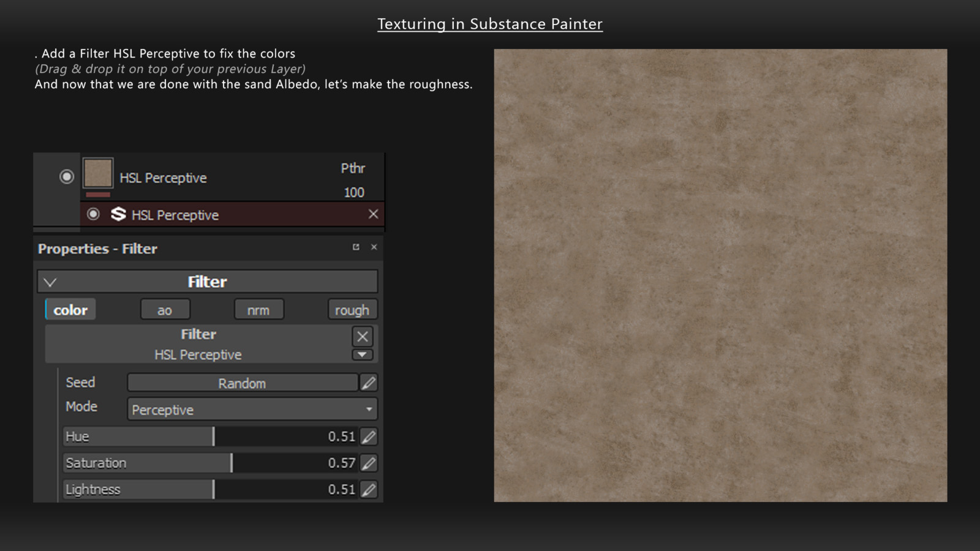Image resolution: width=980 pixels, height=551 pixels.
Task: Click the Texturing in Substance Painter title
Action: (x=490, y=24)
